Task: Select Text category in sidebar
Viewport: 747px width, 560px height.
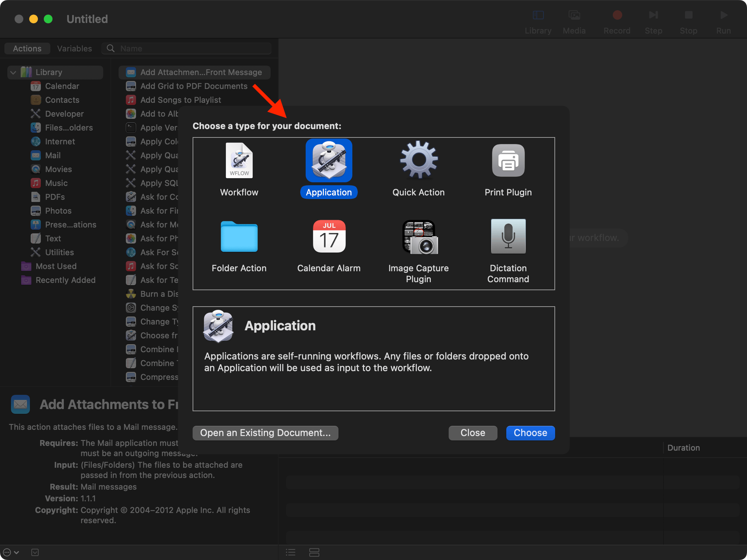Action: click(46, 238)
